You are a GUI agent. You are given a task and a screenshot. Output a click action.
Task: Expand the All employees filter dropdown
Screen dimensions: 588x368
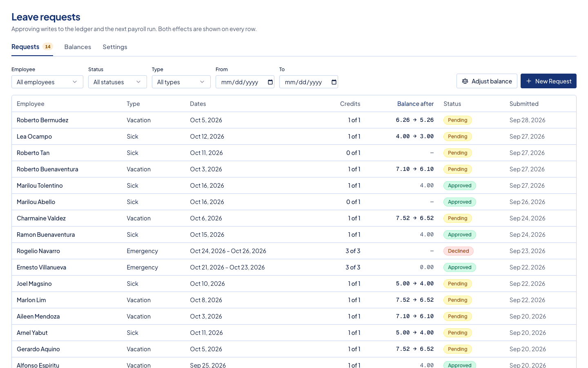47,82
